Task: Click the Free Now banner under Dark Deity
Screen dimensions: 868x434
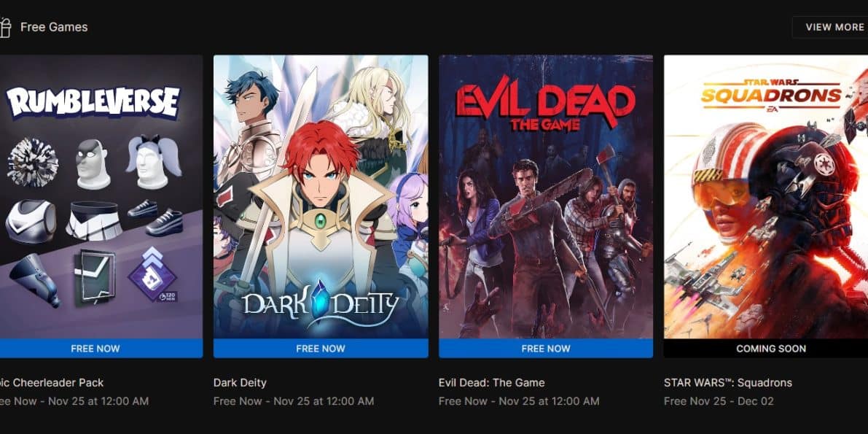Action: (321, 349)
